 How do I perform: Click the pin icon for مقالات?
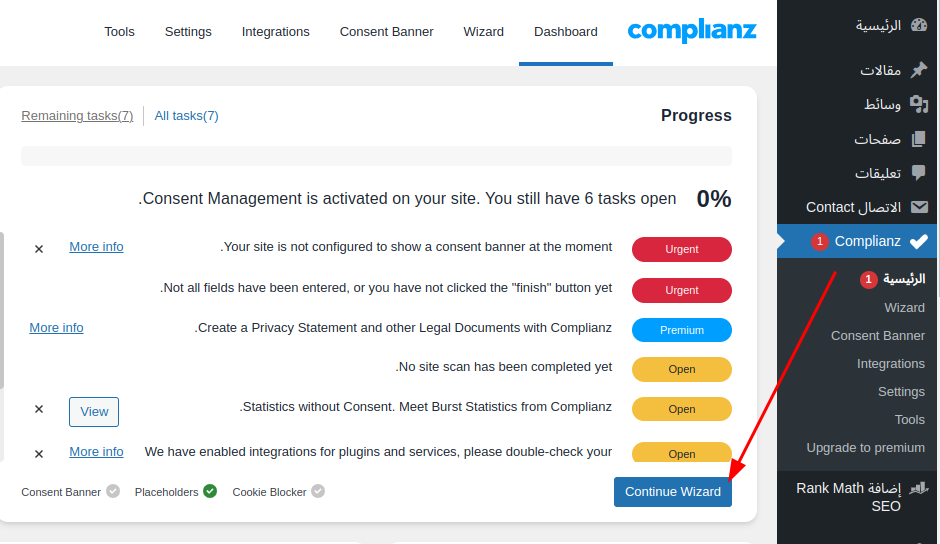point(919,70)
